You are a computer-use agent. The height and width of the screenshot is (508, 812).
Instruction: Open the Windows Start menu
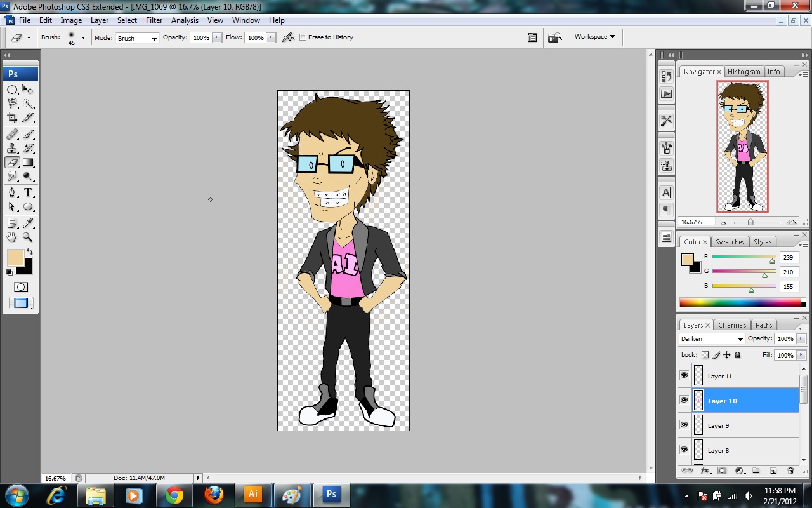[x=16, y=495]
